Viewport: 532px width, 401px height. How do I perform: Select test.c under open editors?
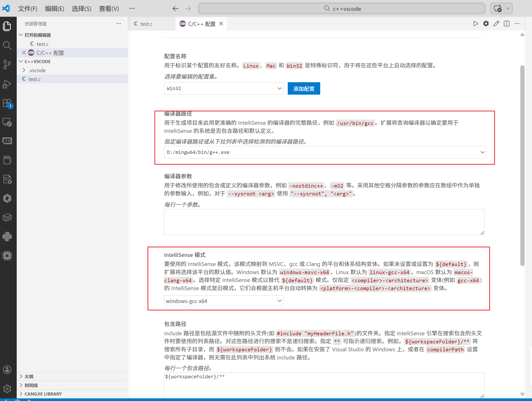72,44
